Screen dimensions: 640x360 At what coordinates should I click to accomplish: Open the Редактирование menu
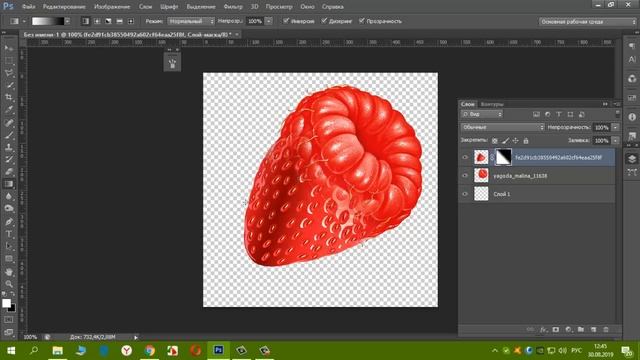pyautogui.click(x=64, y=7)
